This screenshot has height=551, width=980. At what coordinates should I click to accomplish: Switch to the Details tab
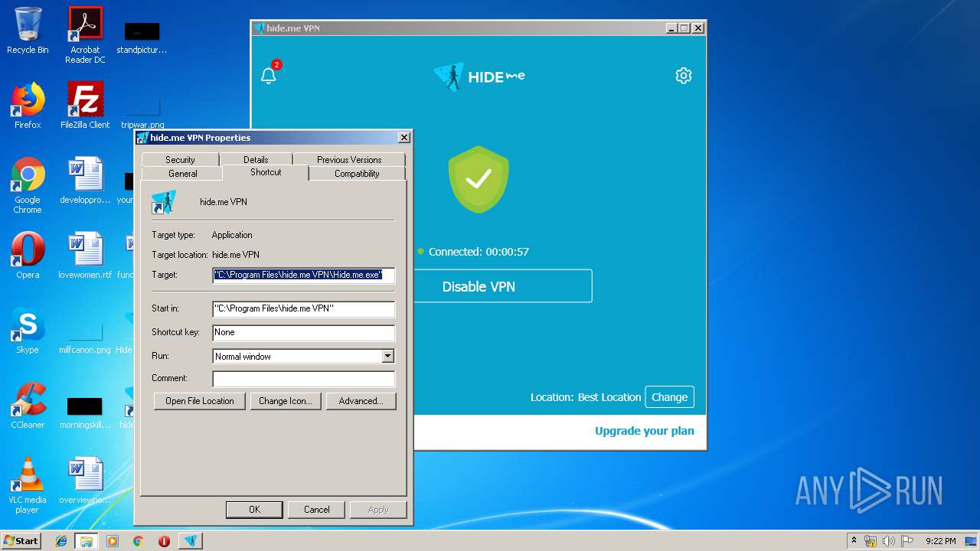[256, 159]
